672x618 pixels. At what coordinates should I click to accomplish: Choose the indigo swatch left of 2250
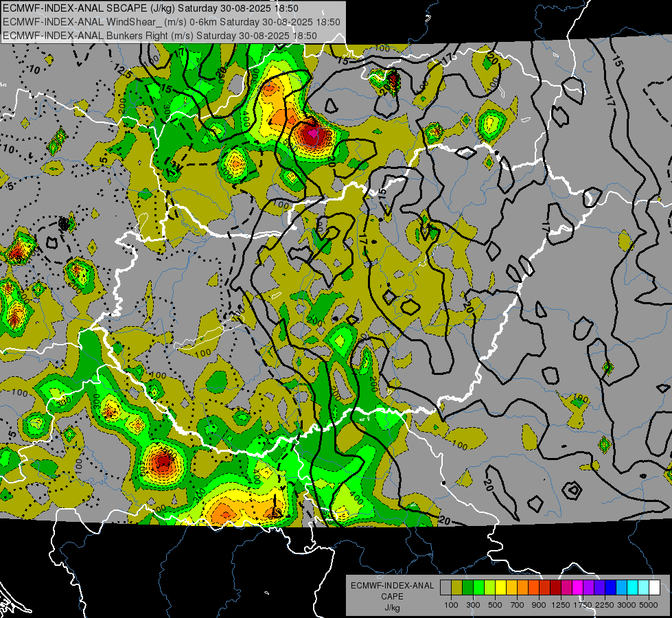point(599,588)
